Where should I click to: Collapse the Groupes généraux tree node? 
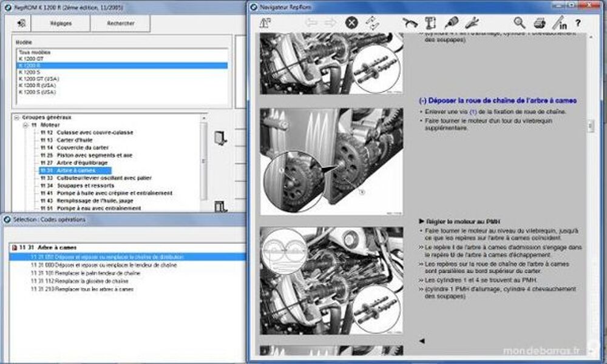pos(17,117)
